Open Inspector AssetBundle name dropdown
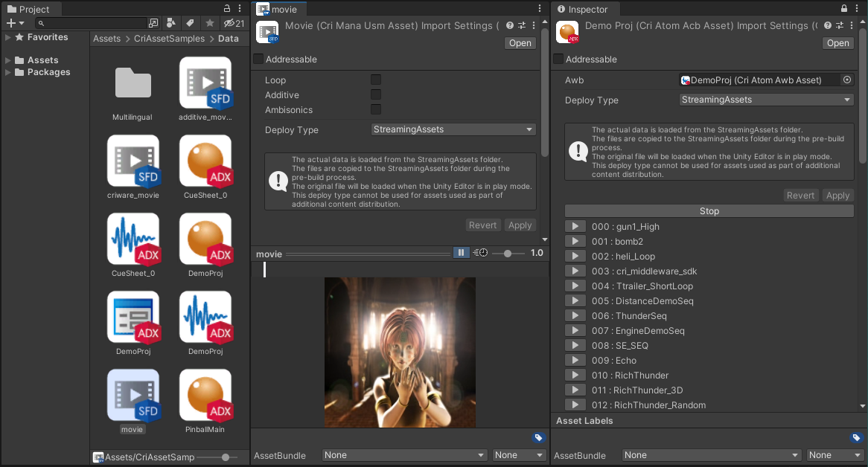 coord(712,455)
